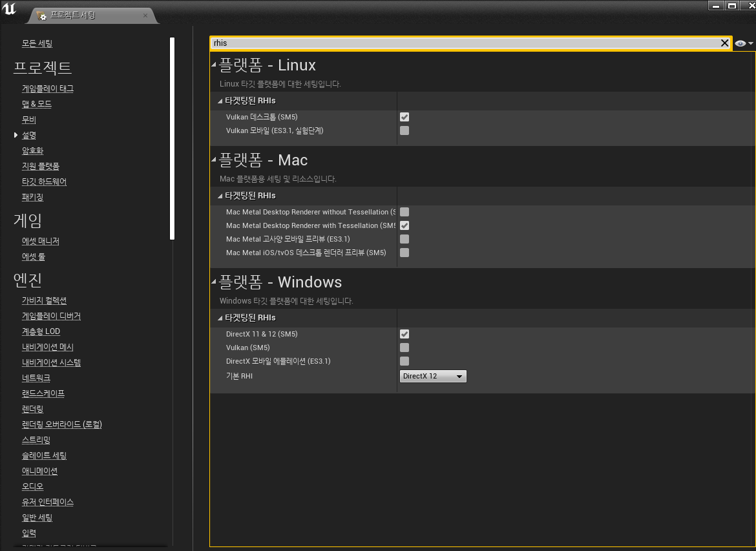The height and width of the screenshot is (551, 756).
Task: Open 네트워크 settings
Action: (36, 378)
